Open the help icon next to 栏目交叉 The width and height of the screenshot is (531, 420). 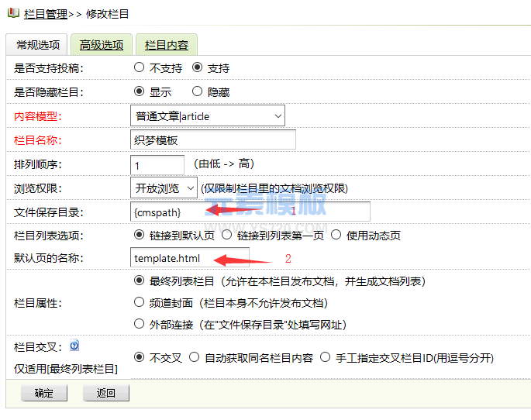tap(74, 346)
